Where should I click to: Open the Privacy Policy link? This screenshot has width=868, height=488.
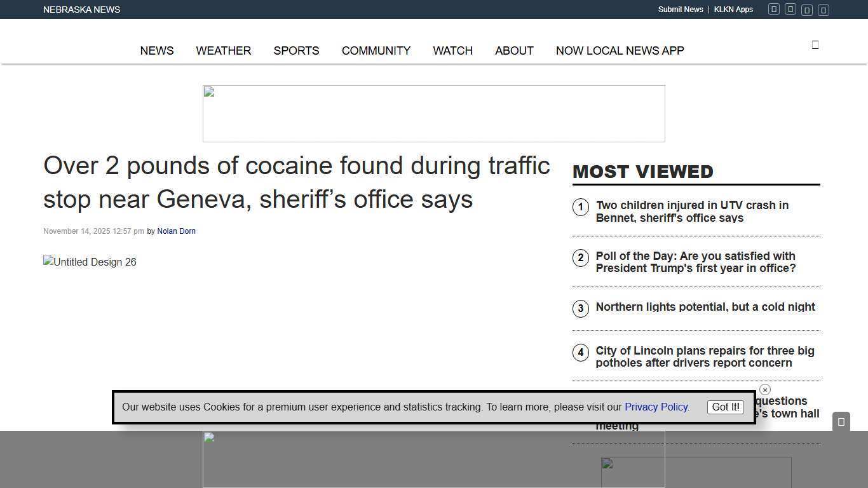(656, 407)
